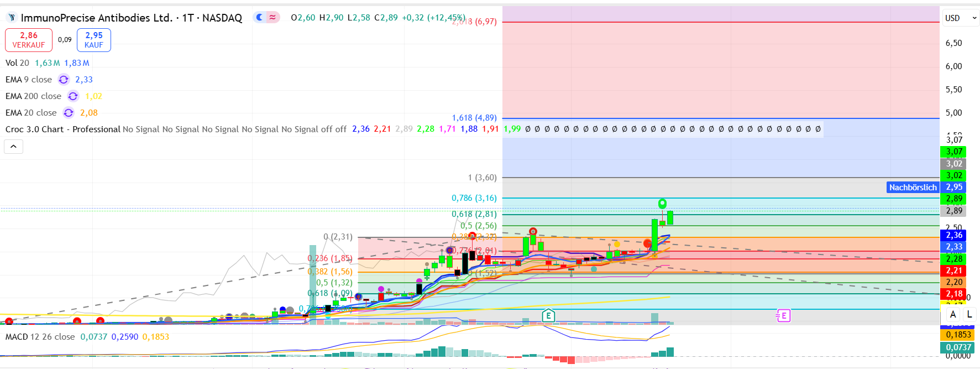Open the upcoming magenta earnings E marker
The width and height of the screenshot is (980, 369).
coord(783,316)
